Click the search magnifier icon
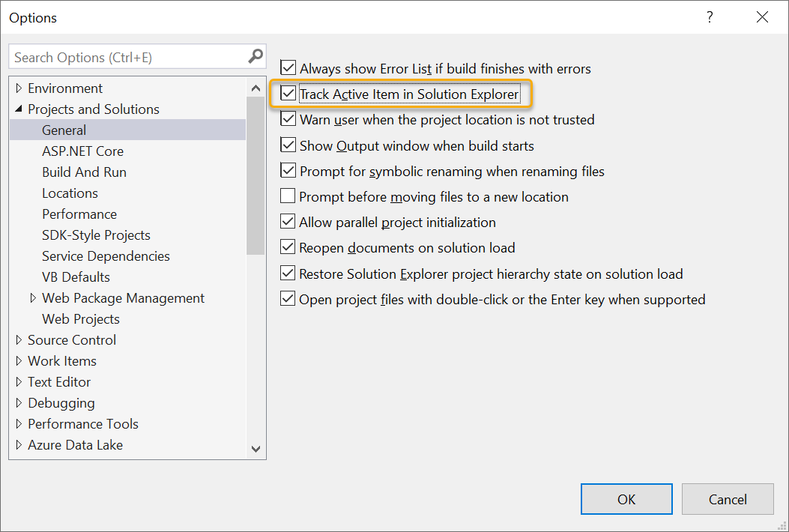Screen dimensions: 789x532 click(256, 56)
